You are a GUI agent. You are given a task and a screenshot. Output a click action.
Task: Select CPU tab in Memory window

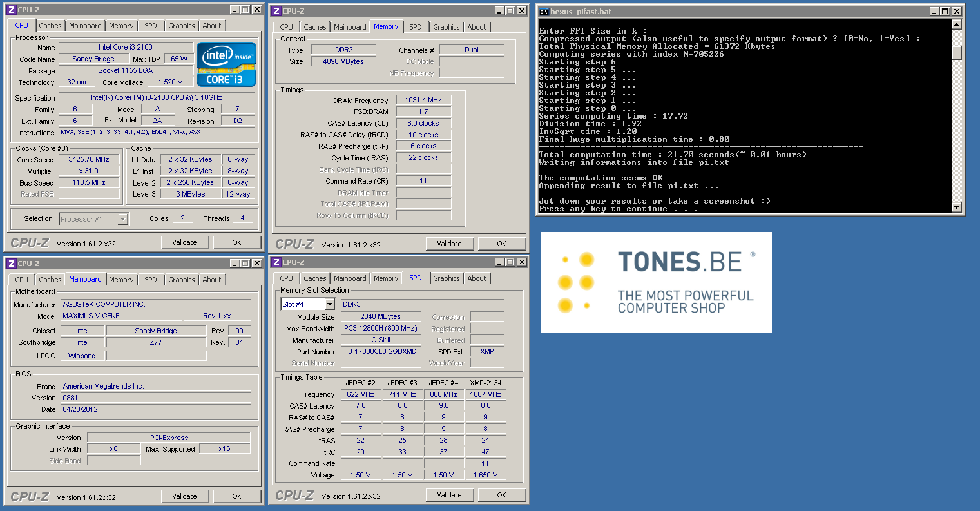[287, 27]
